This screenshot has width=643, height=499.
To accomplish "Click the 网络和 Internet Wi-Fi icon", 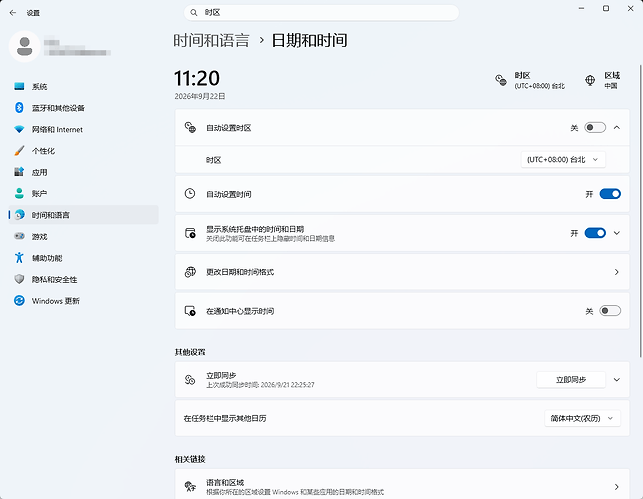I will click(19, 129).
